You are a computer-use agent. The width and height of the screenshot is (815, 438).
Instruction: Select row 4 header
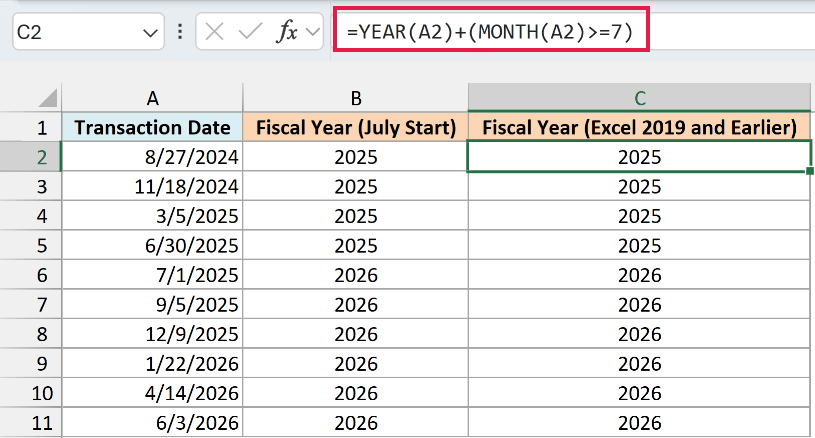[x=31, y=216]
